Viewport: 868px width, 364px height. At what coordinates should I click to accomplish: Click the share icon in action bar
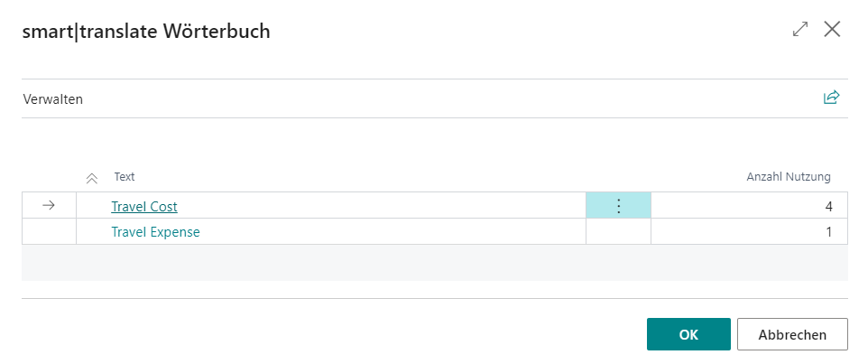(831, 98)
